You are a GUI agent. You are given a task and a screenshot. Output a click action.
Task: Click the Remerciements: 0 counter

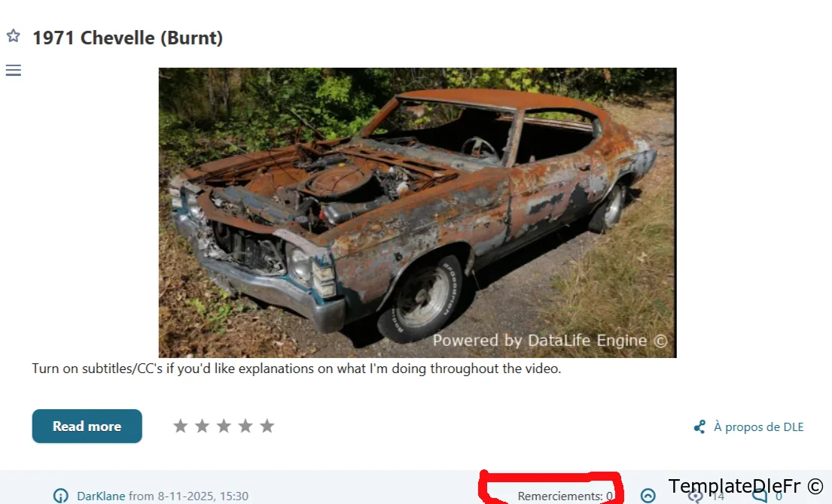[x=565, y=496]
